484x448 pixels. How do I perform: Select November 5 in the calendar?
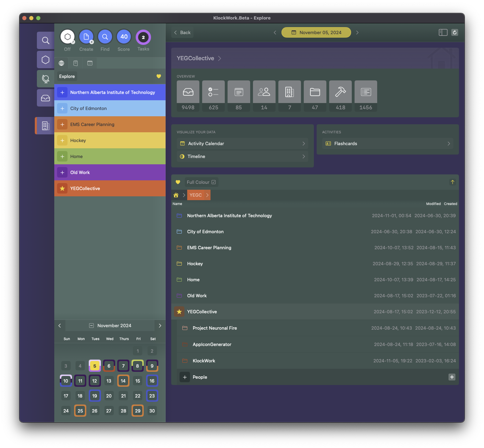point(95,366)
